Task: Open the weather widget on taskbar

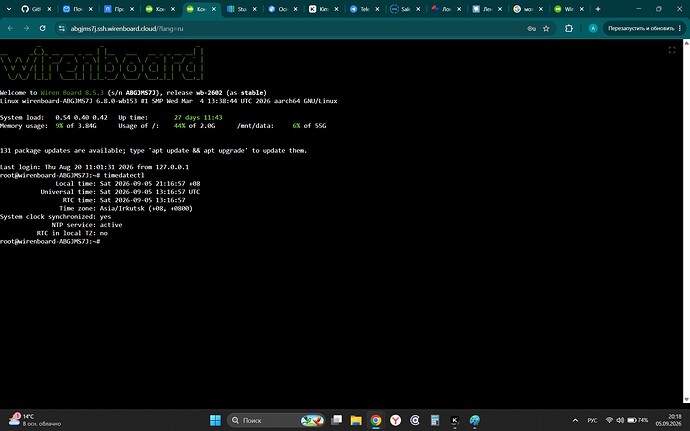Action: click(x=34, y=420)
